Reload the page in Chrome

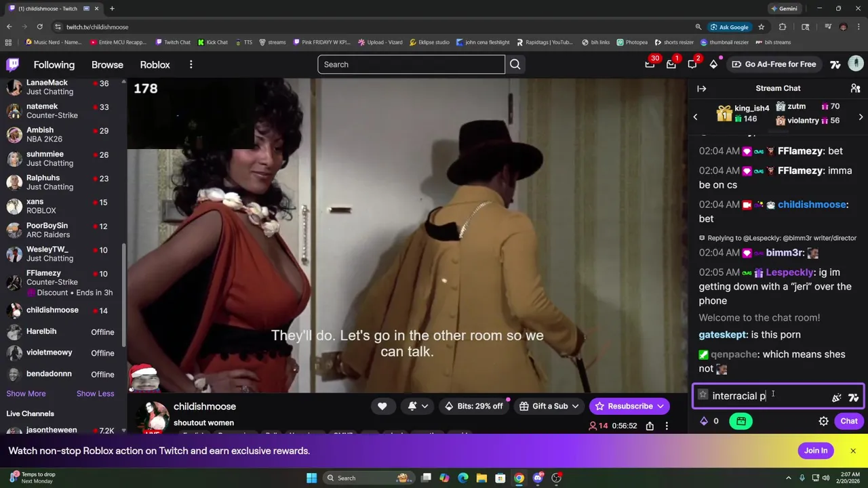click(39, 26)
